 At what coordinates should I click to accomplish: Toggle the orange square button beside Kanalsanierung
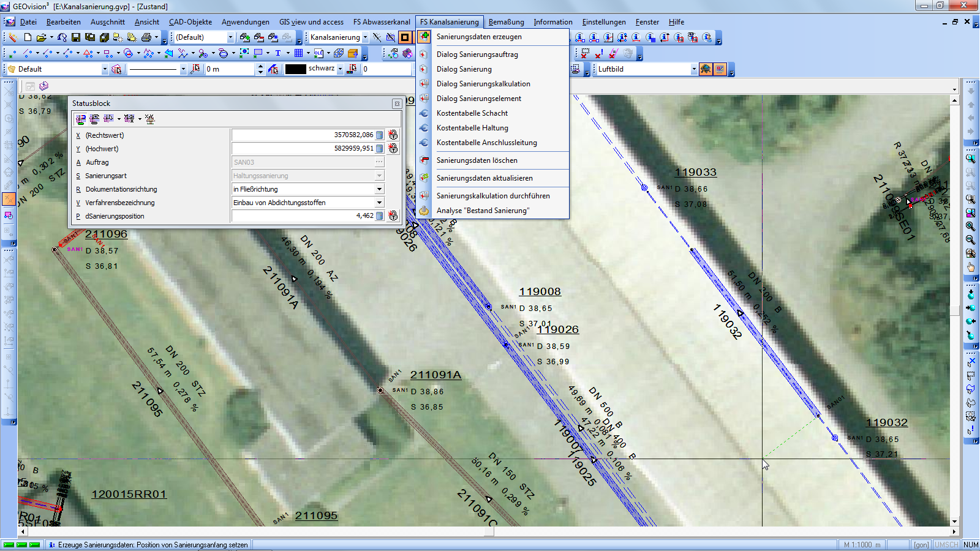(x=405, y=37)
